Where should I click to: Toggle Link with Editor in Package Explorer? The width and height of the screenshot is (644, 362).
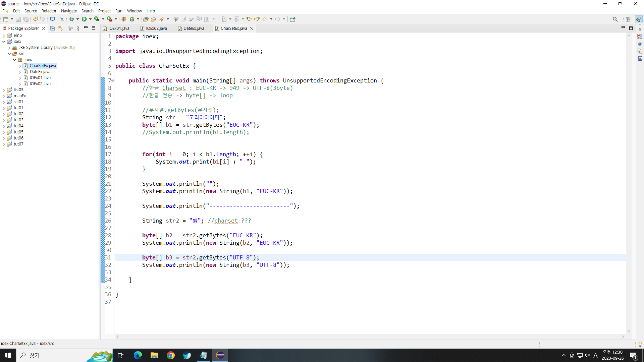[60, 28]
